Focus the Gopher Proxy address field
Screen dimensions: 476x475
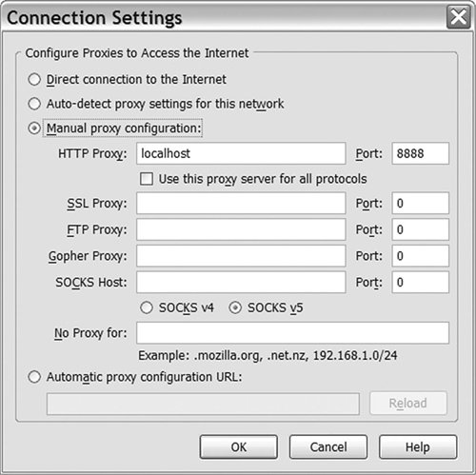(x=241, y=256)
